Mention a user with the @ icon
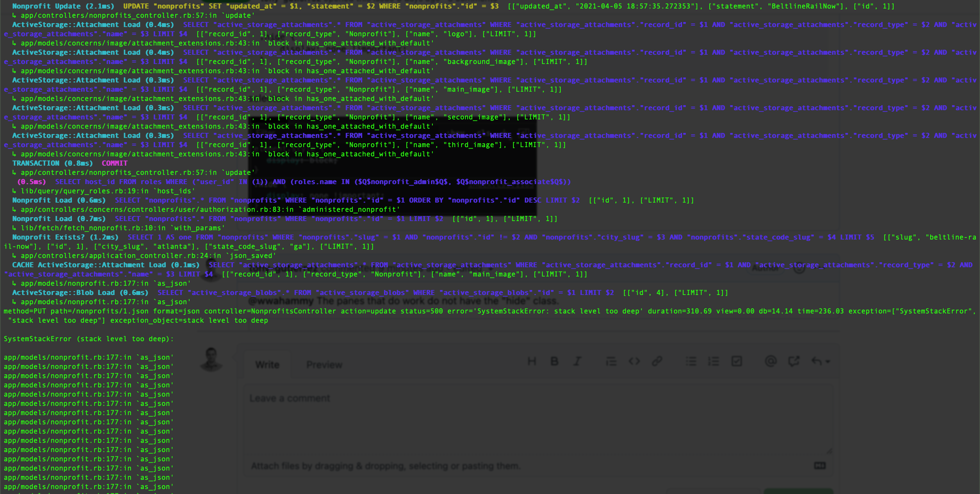This screenshot has width=980, height=494. coord(771,361)
